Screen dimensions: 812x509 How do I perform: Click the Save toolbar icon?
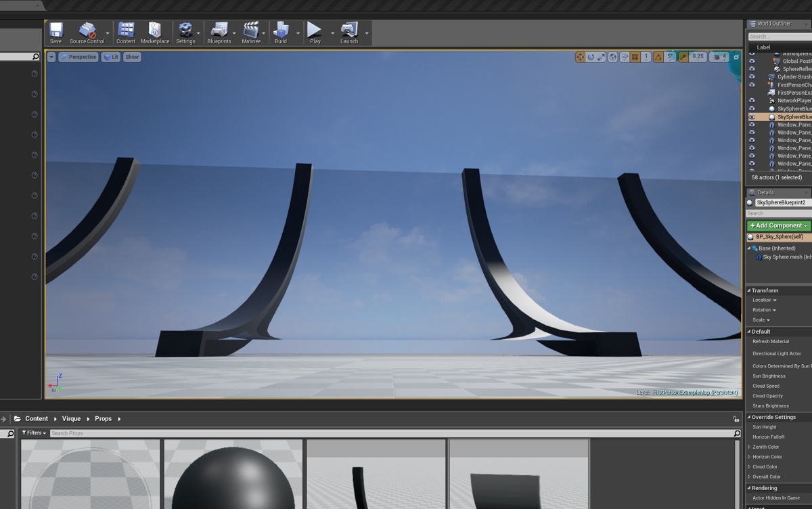click(x=56, y=32)
